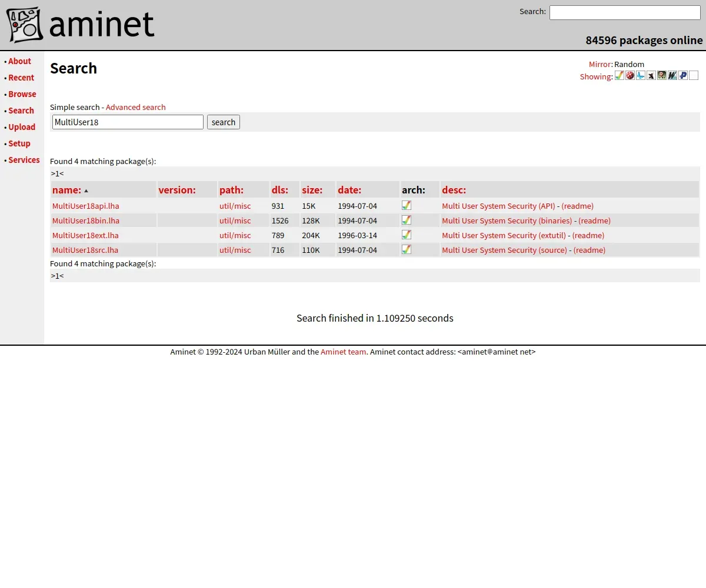706x588 pixels.
Task: Click arch icon in MultiUser18ext.lha row
Action: 407,235
